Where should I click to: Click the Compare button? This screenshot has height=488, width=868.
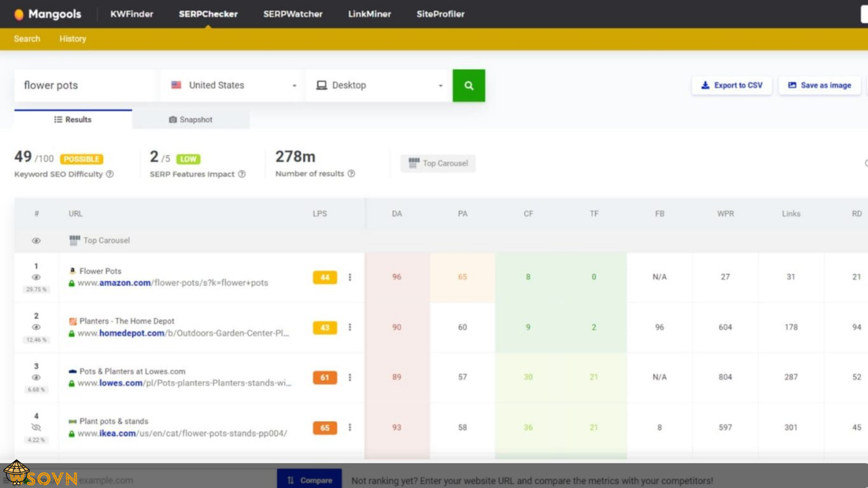(x=309, y=479)
